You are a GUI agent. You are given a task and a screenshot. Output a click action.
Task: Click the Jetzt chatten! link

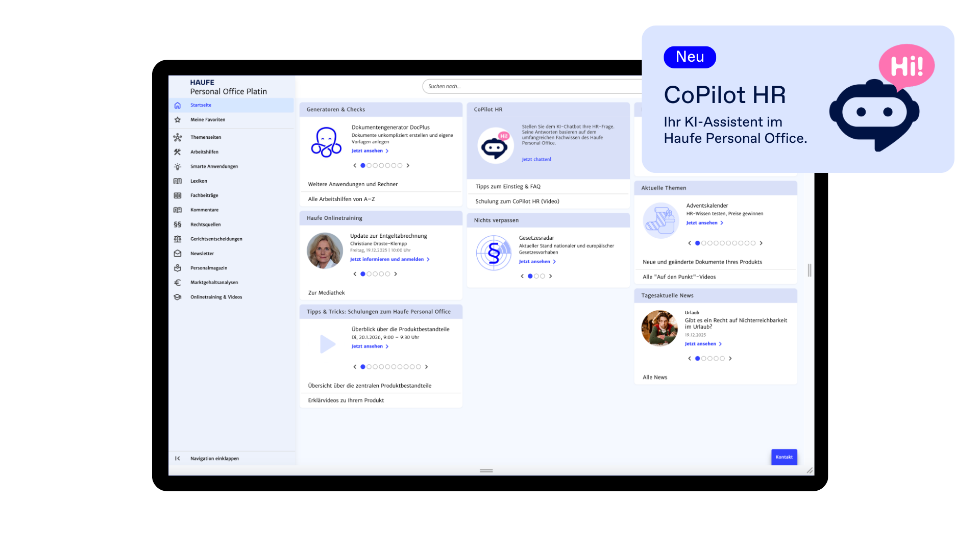point(536,160)
